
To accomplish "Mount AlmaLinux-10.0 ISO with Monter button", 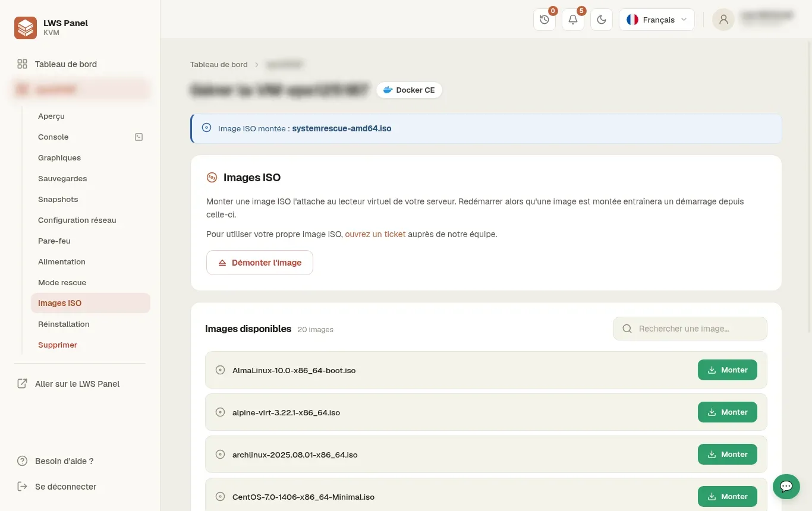I will pos(728,370).
